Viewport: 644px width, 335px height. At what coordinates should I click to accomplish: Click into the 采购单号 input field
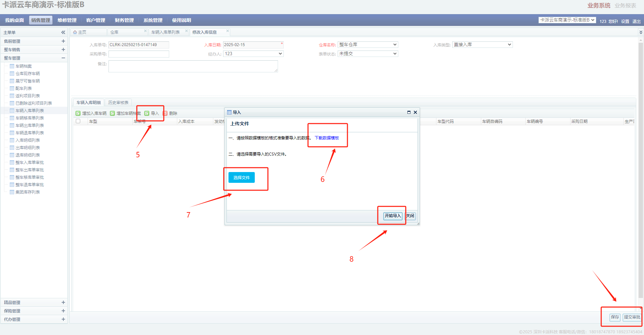point(139,54)
